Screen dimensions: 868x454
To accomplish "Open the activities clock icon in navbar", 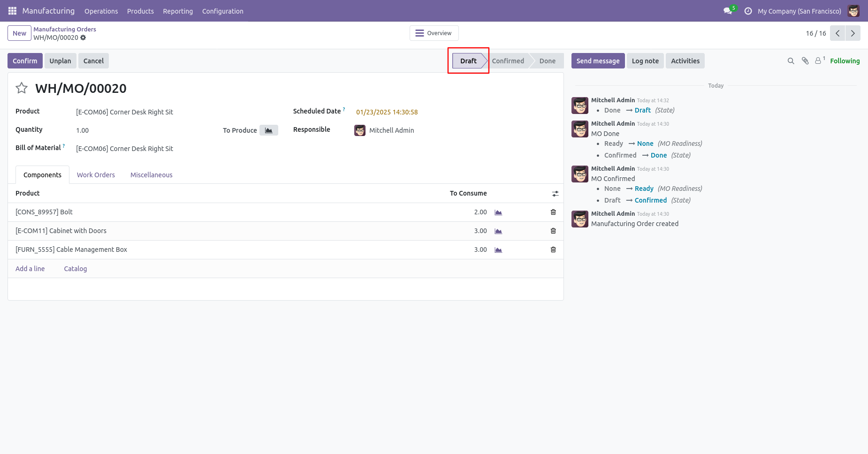I will coord(748,11).
